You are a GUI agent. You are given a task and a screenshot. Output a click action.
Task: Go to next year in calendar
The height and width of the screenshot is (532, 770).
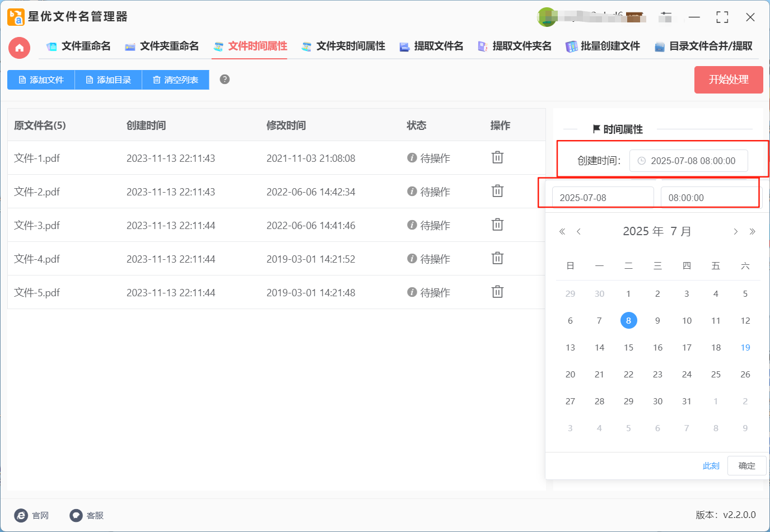coord(752,231)
